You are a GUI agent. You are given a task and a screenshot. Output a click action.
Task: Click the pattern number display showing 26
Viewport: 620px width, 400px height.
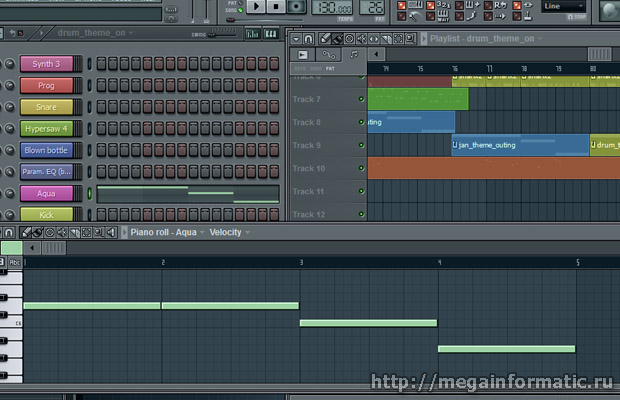point(372,7)
